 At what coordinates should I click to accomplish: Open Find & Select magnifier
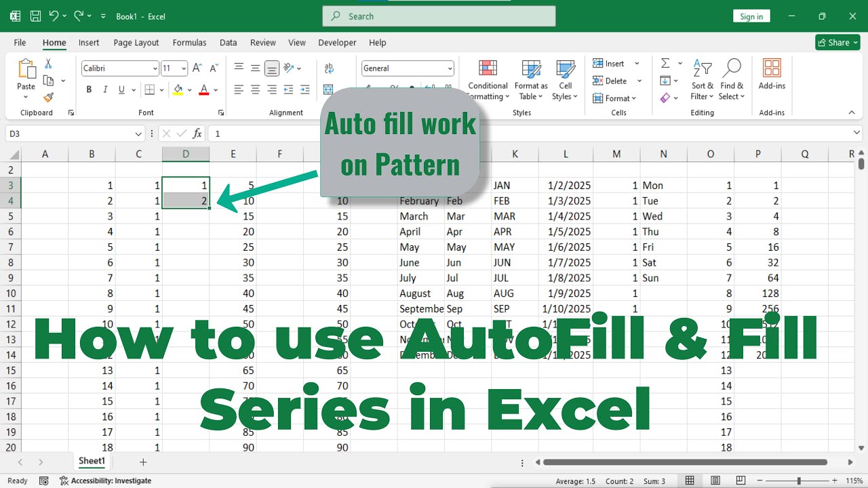tap(732, 80)
